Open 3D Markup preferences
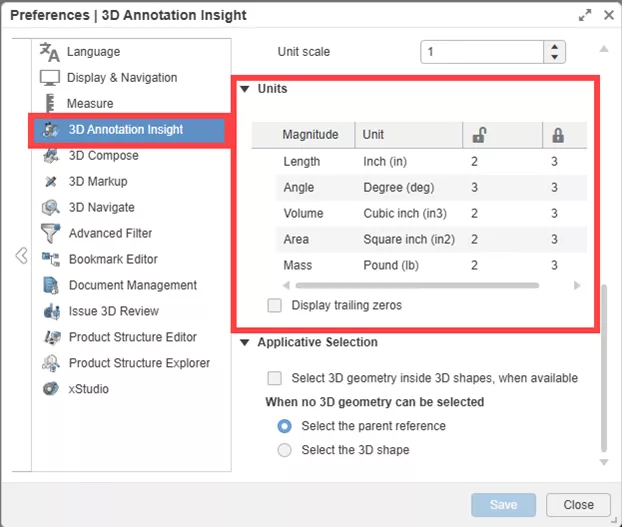The height and width of the screenshot is (527, 622). pos(98,182)
